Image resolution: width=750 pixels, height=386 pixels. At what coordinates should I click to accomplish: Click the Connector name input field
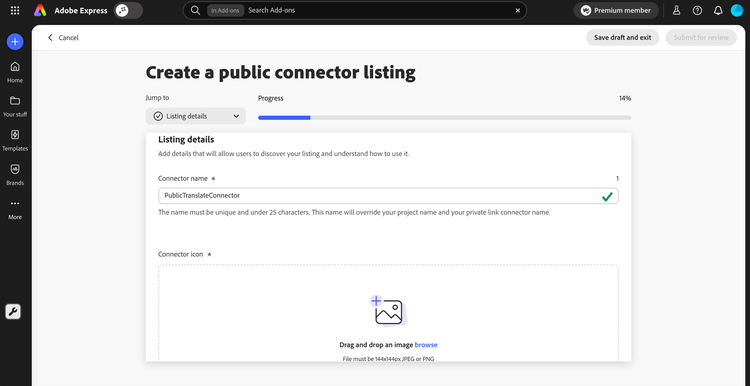point(388,196)
